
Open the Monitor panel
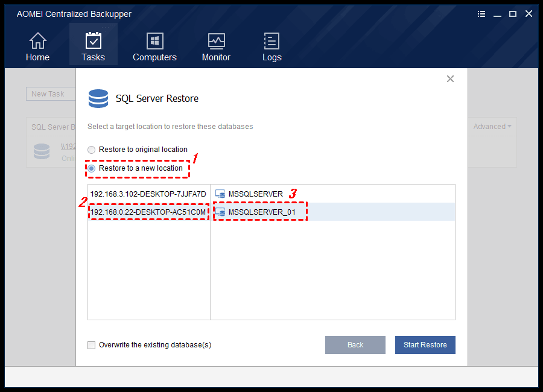(x=216, y=45)
